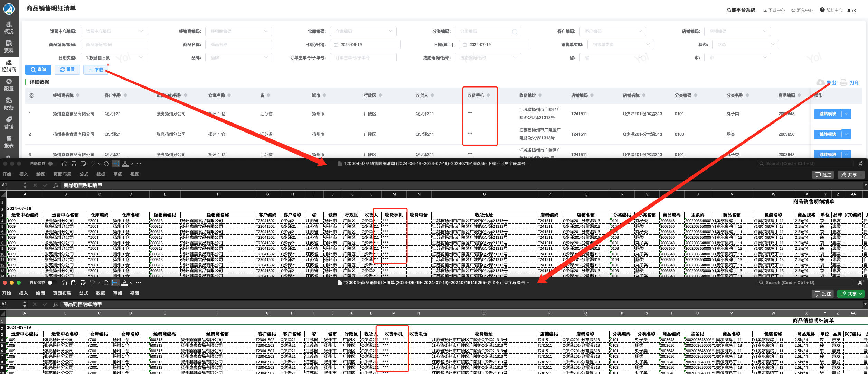Click the 查询 search button
Screen dimensions: 868x374
tap(38, 70)
